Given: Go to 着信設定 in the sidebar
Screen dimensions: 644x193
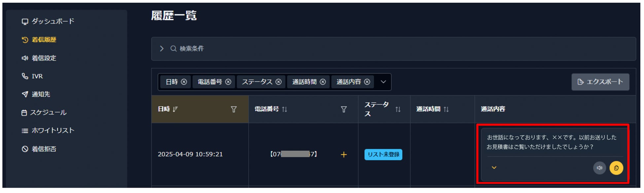Looking at the screenshot, I should pyautogui.click(x=44, y=58).
